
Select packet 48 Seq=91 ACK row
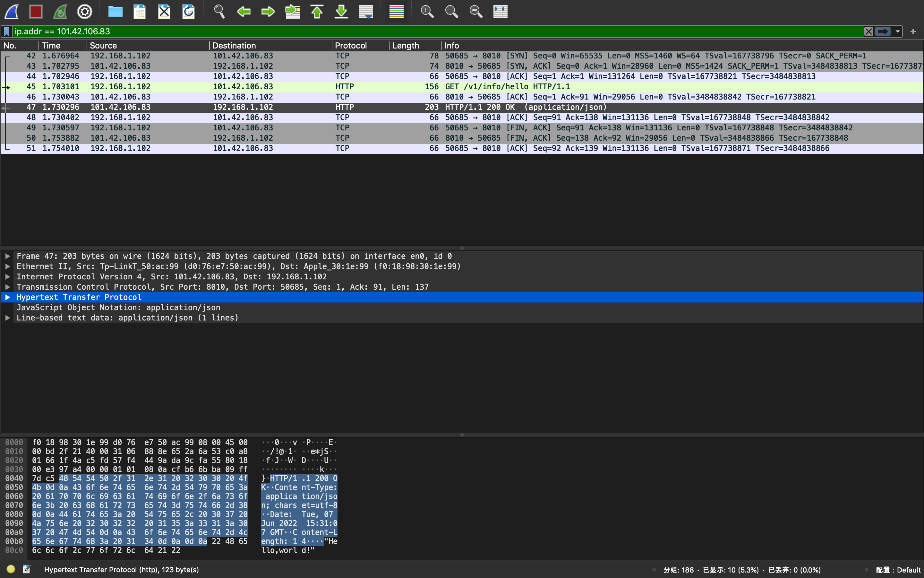462,118
